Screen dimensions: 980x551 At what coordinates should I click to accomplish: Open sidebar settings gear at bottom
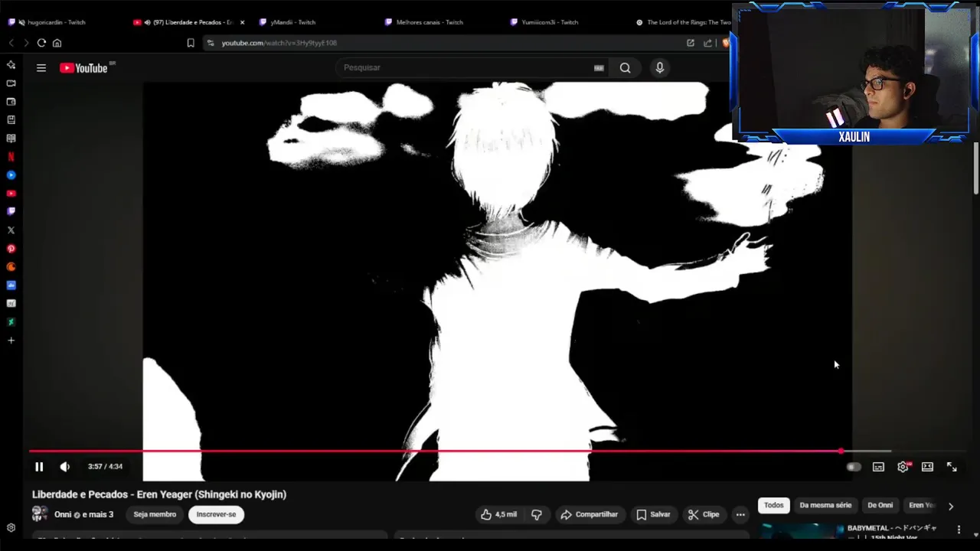coord(11,528)
